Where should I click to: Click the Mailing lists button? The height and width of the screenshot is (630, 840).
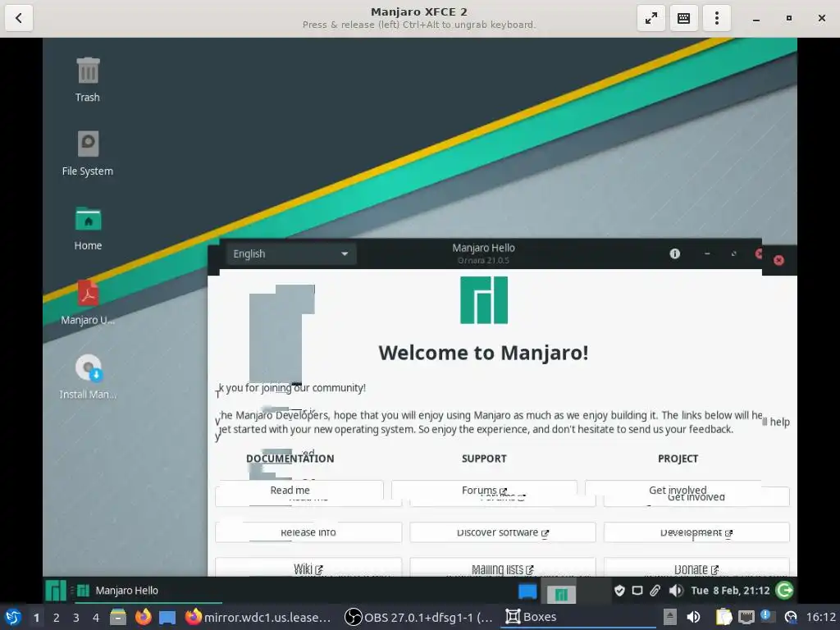(503, 569)
